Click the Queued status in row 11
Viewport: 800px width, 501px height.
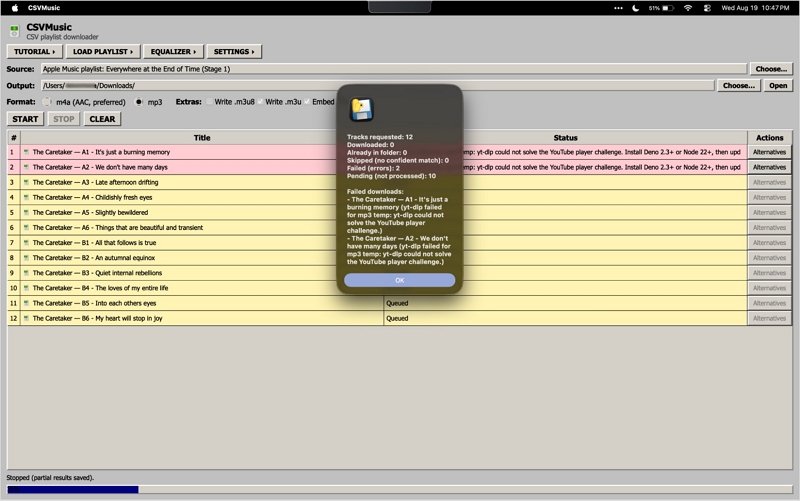pos(397,303)
